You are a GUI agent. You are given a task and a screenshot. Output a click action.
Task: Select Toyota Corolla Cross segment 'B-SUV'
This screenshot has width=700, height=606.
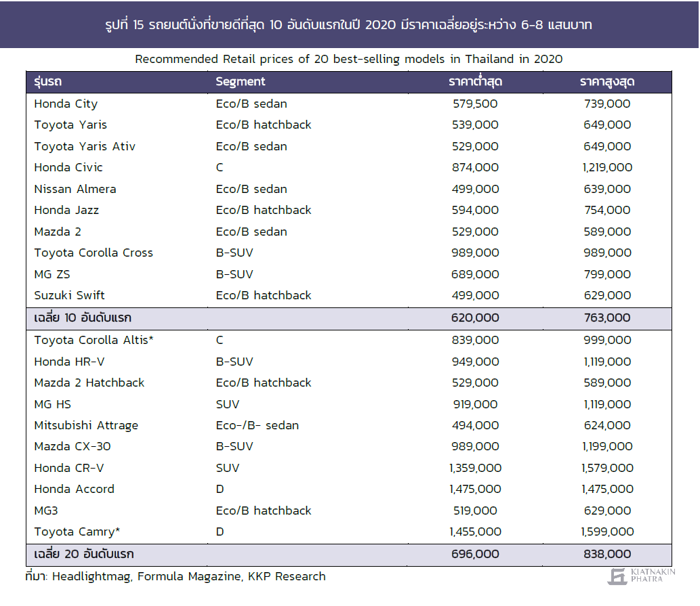pos(234,253)
